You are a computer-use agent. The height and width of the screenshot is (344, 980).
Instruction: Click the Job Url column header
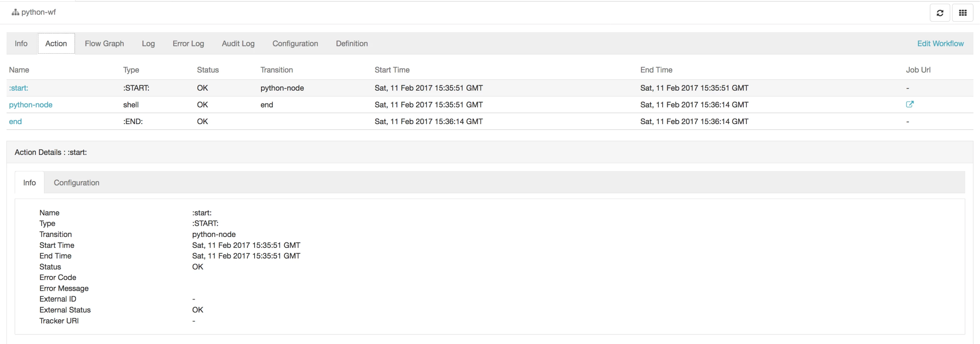click(x=918, y=70)
